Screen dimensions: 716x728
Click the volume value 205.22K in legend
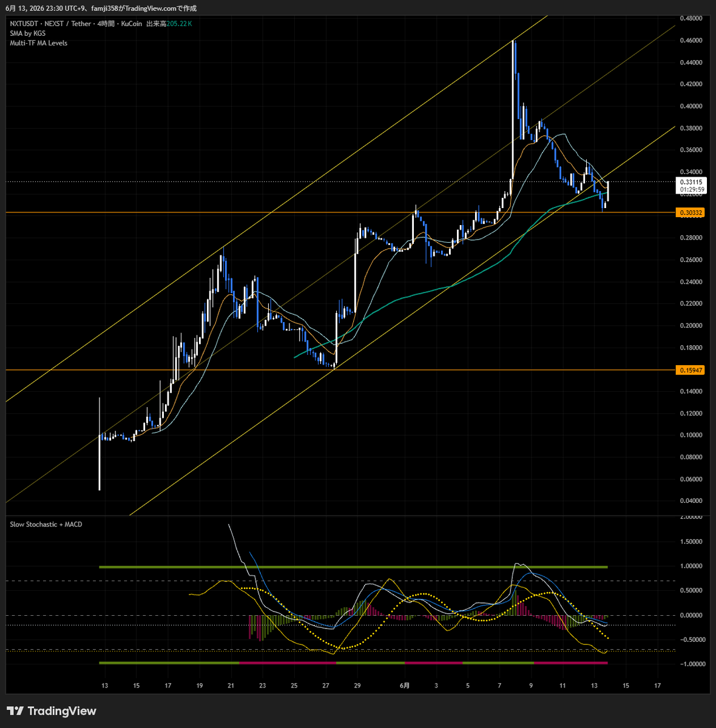(x=180, y=24)
